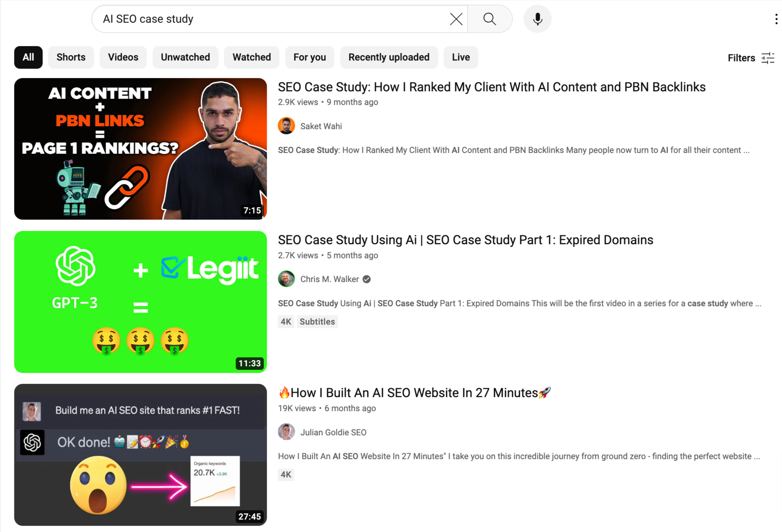Click Saket Wahi channel avatar

coord(286,126)
